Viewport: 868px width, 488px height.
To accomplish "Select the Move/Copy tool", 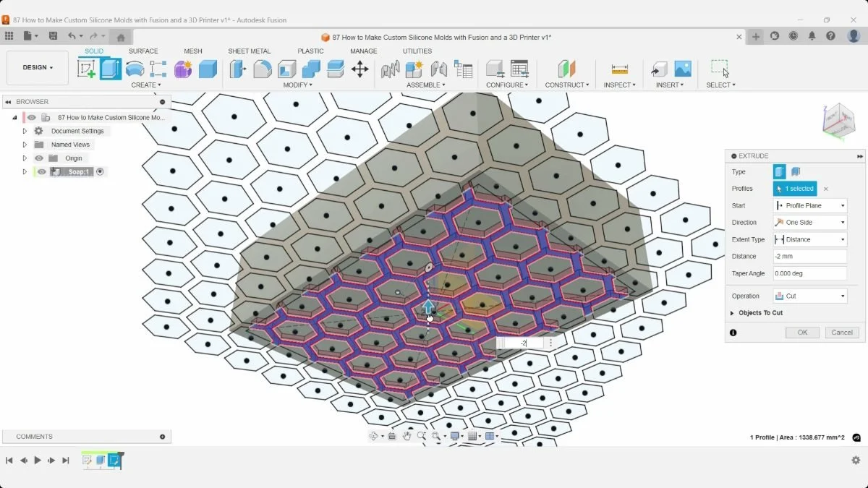I will (359, 69).
